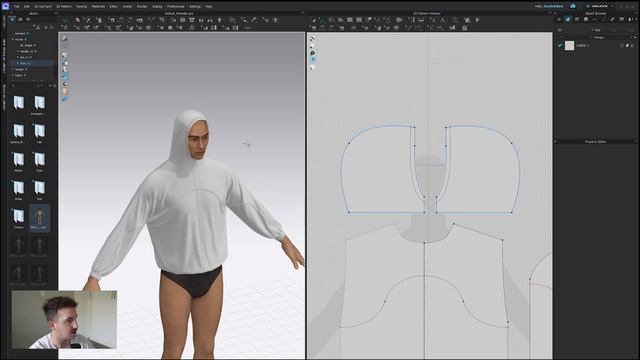Open the Settings menu
This screenshot has height=360, width=640.
pos(195,7)
